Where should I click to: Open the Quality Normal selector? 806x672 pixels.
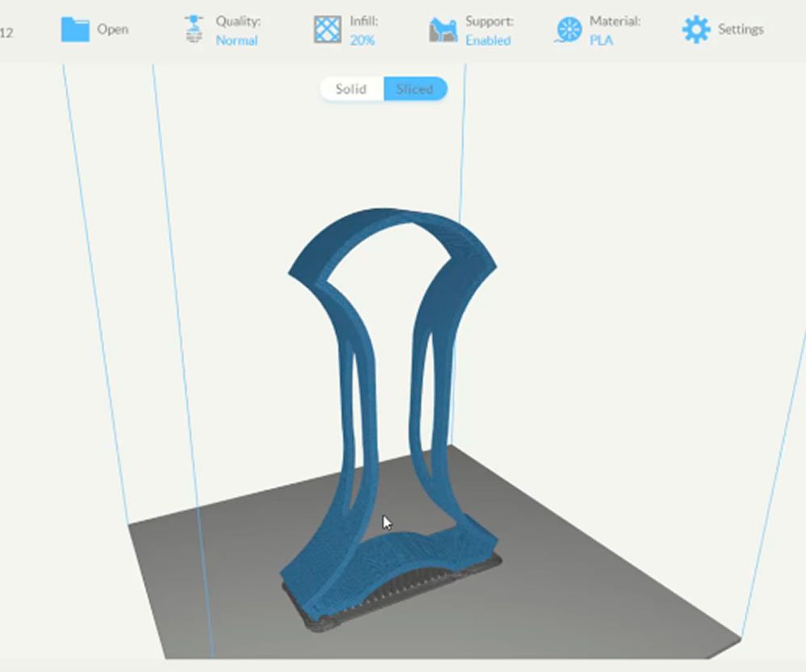coord(237,39)
